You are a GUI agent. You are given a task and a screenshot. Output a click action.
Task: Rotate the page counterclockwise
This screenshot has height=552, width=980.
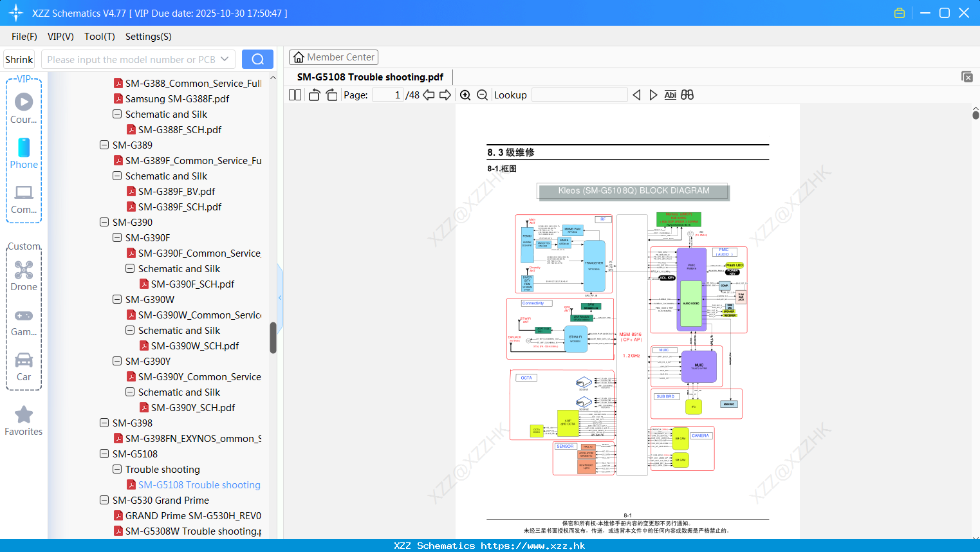(314, 95)
